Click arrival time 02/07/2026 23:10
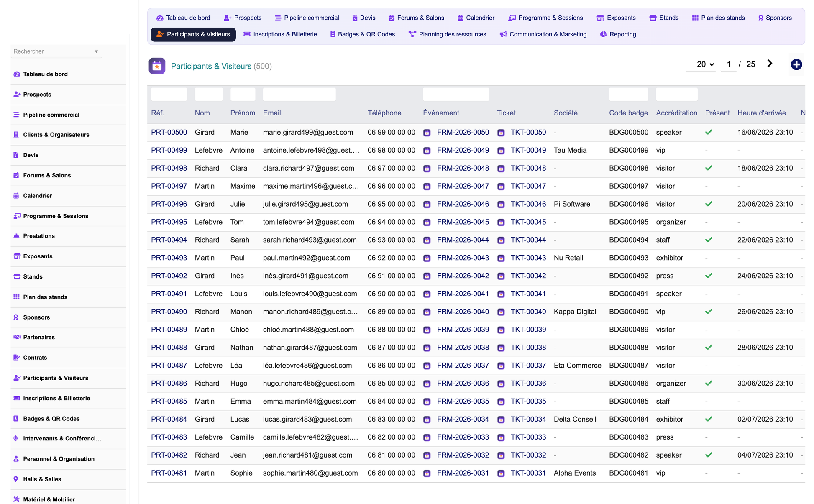Screen dimensions: 814x504 [x=765, y=419]
